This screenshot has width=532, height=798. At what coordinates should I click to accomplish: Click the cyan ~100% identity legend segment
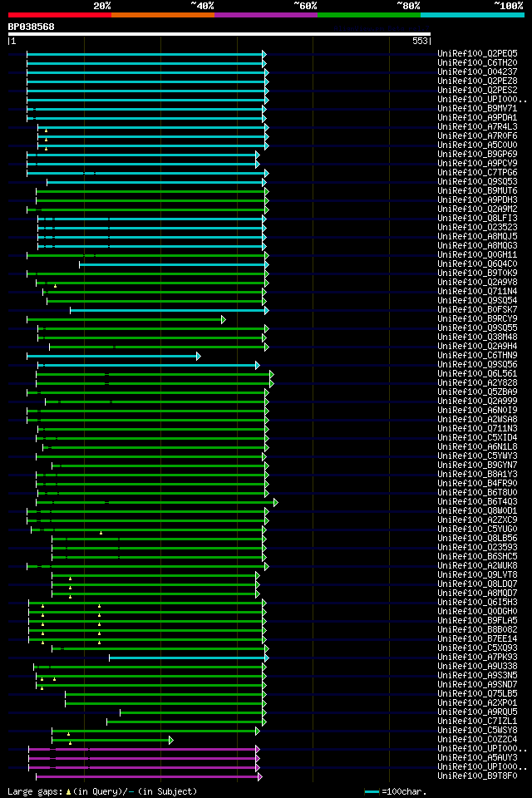(472, 15)
